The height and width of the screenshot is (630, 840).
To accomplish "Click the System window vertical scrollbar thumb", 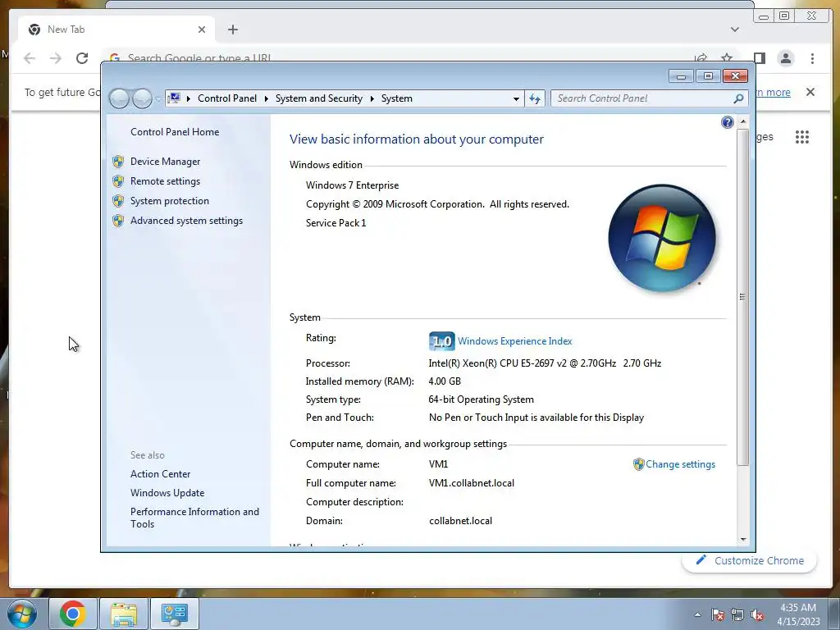I will click(742, 297).
